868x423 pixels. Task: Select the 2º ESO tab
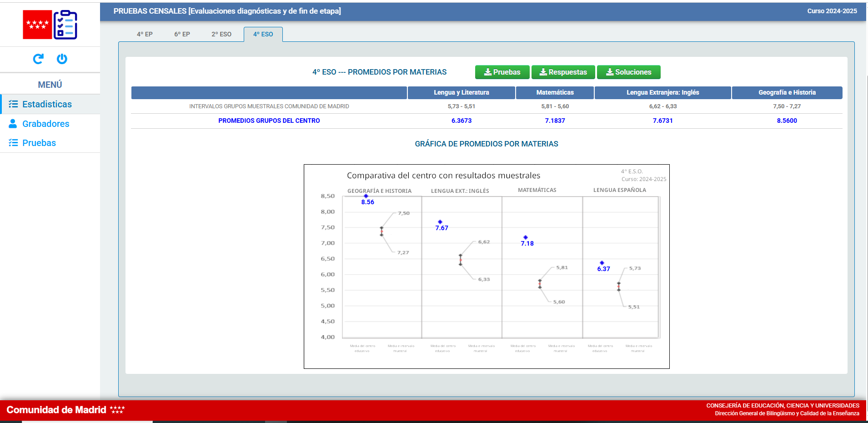pos(221,34)
